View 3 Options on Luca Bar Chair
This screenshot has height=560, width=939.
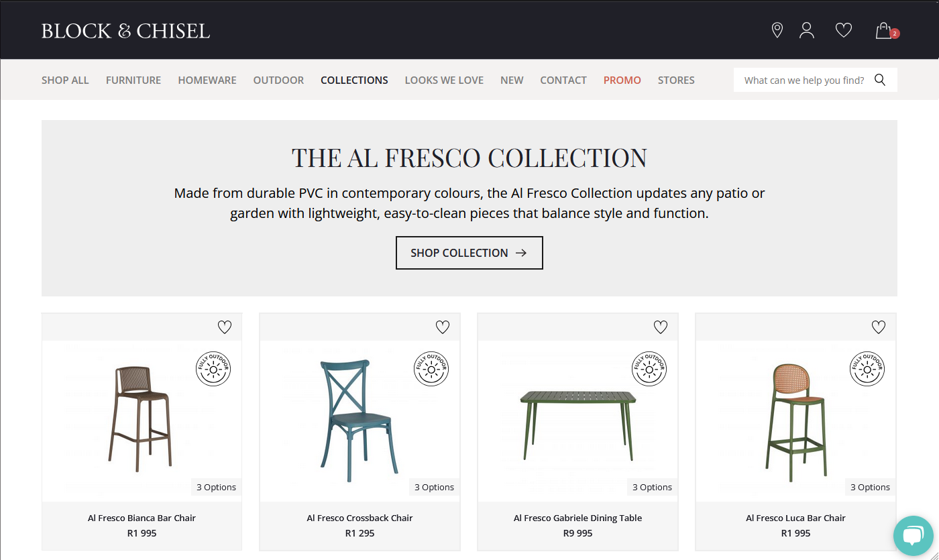click(x=870, y=488)
